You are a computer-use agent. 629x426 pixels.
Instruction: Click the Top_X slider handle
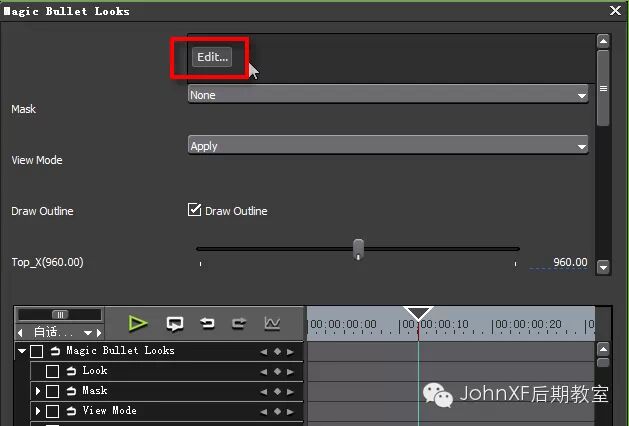coord(358,250)
